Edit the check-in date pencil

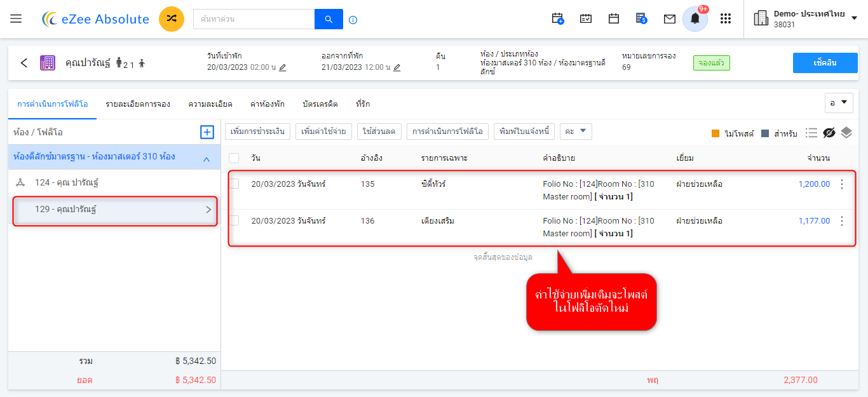283,67
